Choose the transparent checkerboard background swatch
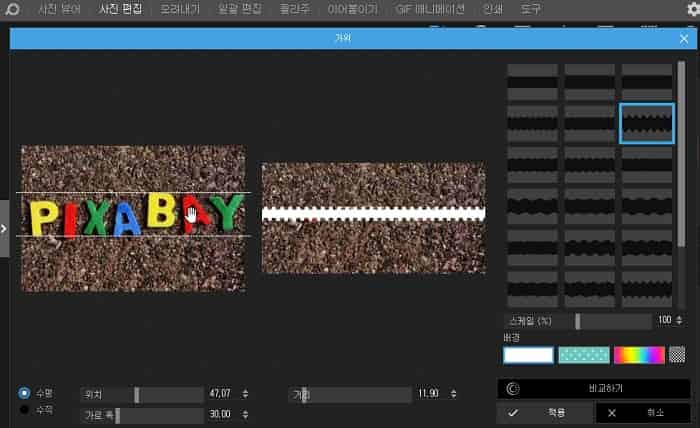 (677, 356)
